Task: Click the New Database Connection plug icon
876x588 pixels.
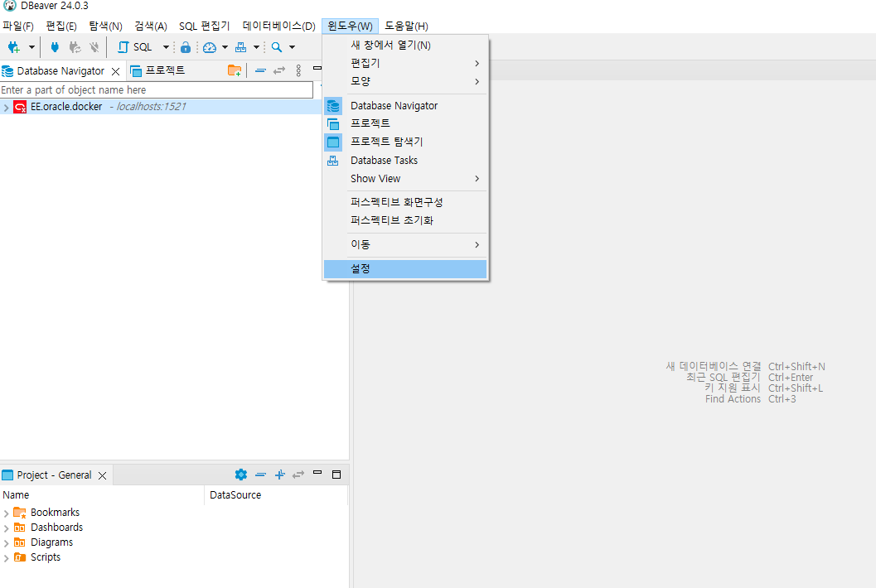Action: (14, 47)
